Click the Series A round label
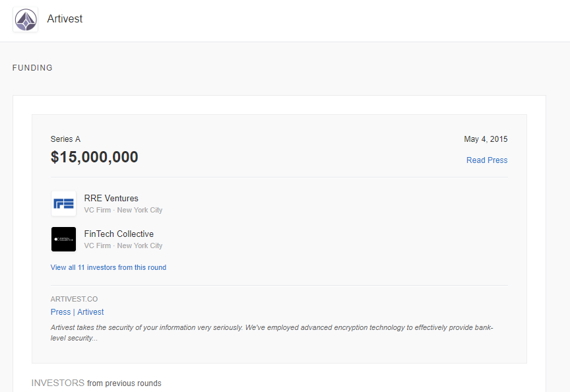This screenshot has width=570, height=392. pyautogui.click(x=65, y=139)
